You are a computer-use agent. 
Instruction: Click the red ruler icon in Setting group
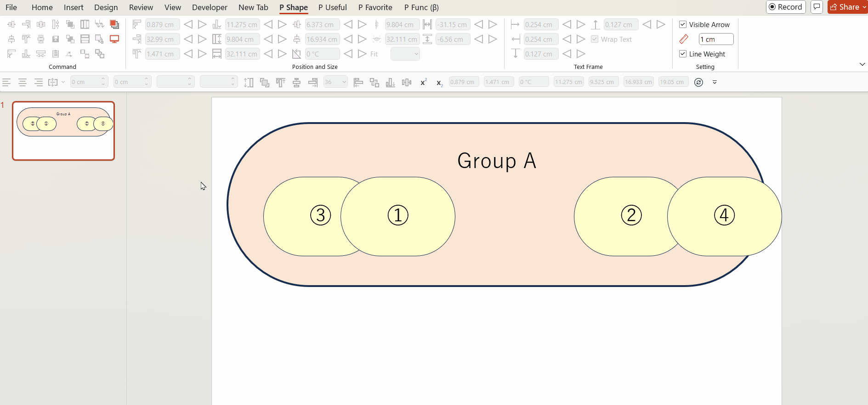point(684,39)
